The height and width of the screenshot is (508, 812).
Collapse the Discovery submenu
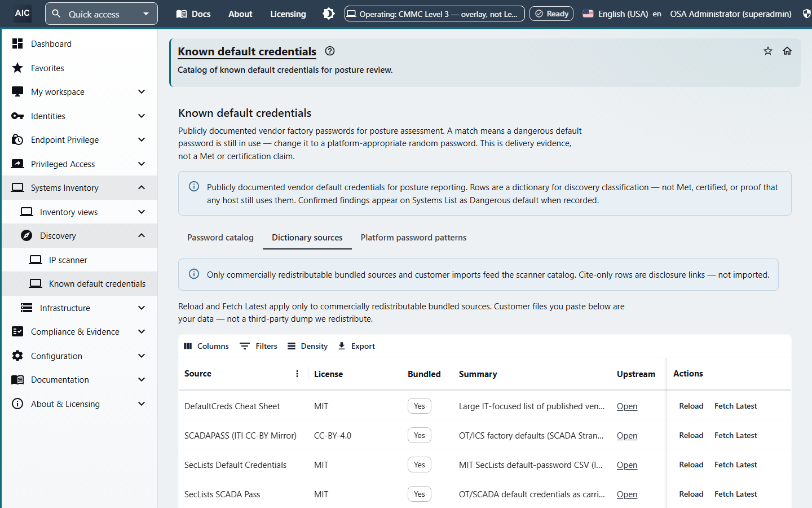point(80,235)
